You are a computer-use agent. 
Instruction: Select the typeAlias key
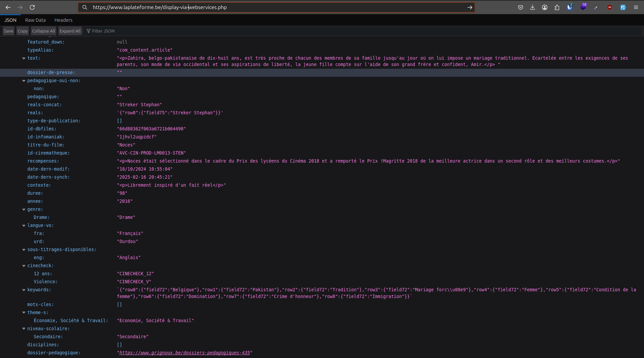tap(40, 50)
